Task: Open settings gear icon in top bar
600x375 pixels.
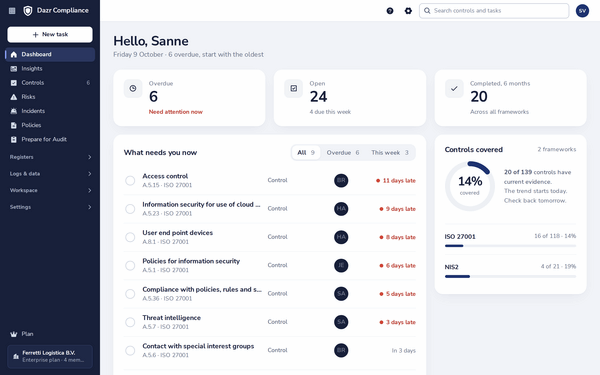Action: [x=408, y=11]
